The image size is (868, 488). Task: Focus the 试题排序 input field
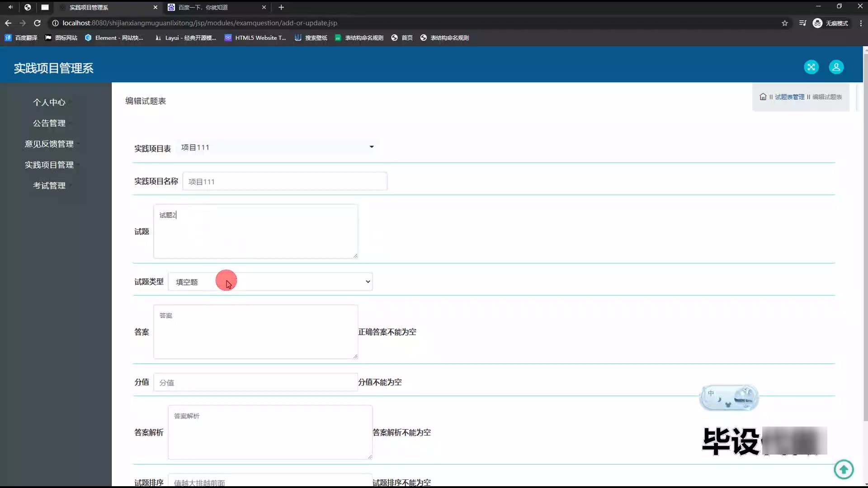click(270, 481)
